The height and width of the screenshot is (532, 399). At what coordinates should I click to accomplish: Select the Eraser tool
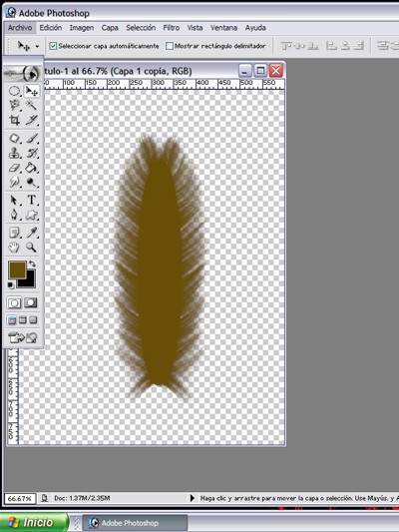(14, 168)
